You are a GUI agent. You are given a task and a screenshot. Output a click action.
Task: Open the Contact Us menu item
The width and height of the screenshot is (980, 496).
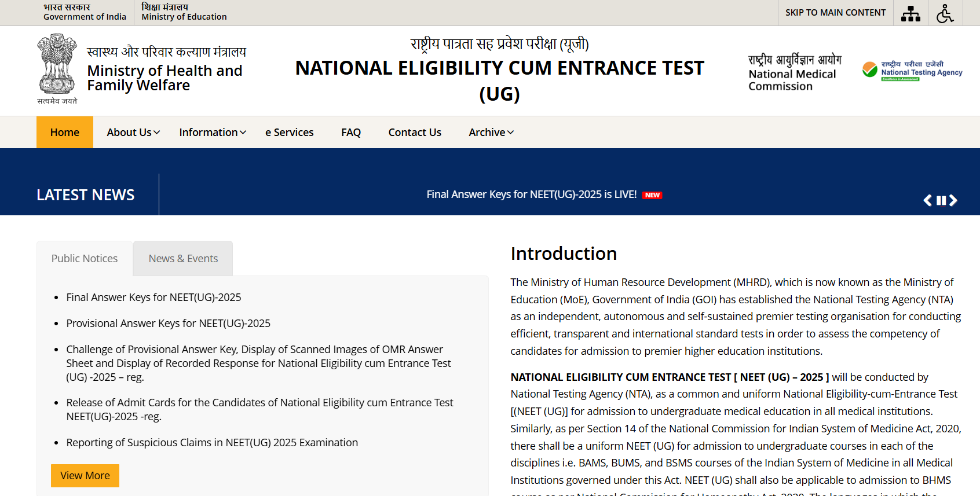pos(415,132)
